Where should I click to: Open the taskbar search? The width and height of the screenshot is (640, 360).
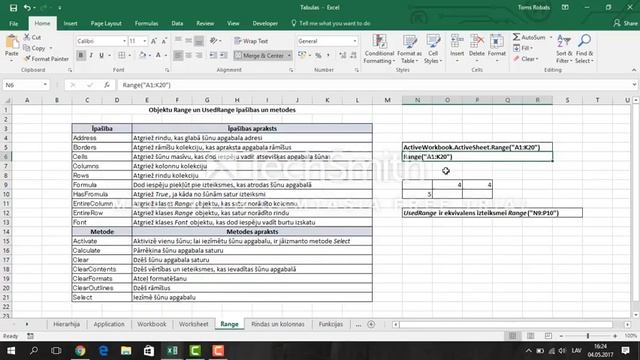pyautogui.click(x=34, y=351)
